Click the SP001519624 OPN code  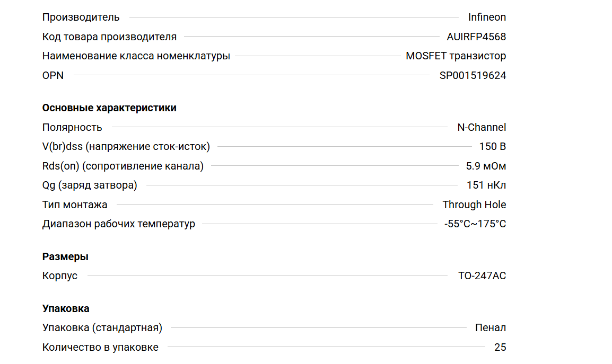coord(473,75)
